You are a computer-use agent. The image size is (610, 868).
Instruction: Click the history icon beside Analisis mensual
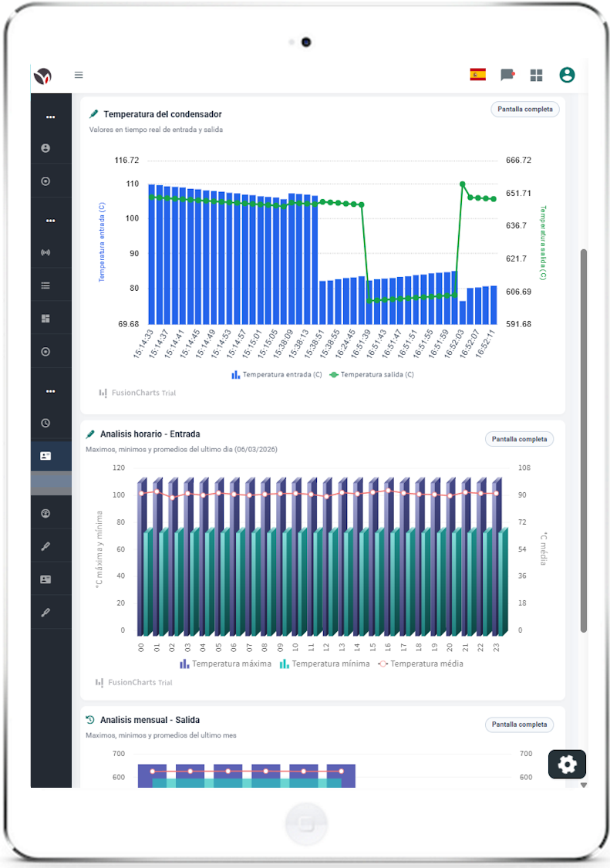coord(90,720)
